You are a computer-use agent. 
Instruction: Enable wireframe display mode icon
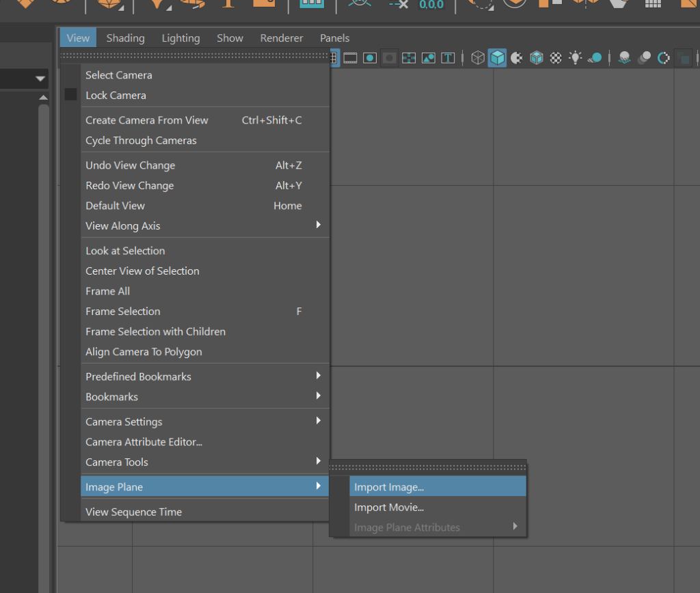tap(478, 58)
